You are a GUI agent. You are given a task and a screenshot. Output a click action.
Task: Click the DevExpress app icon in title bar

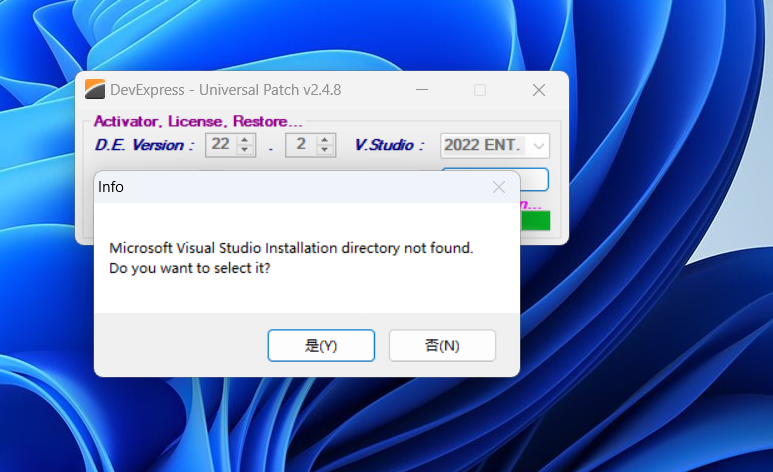[x=95, y=89]
